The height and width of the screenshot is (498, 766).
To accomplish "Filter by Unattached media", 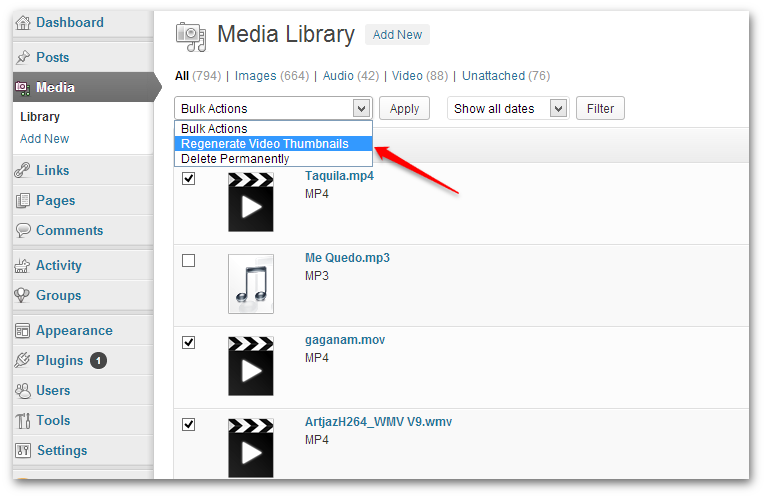I will click(x=493, y=76).
